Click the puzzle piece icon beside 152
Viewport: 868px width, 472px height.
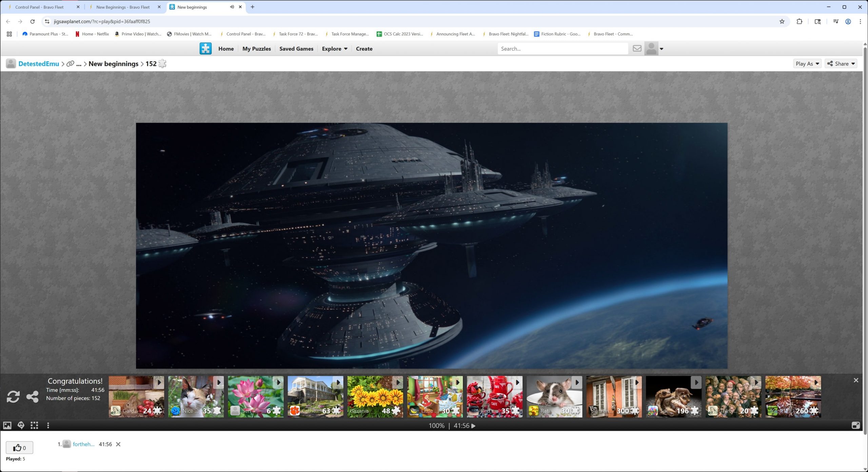[162, 63]
